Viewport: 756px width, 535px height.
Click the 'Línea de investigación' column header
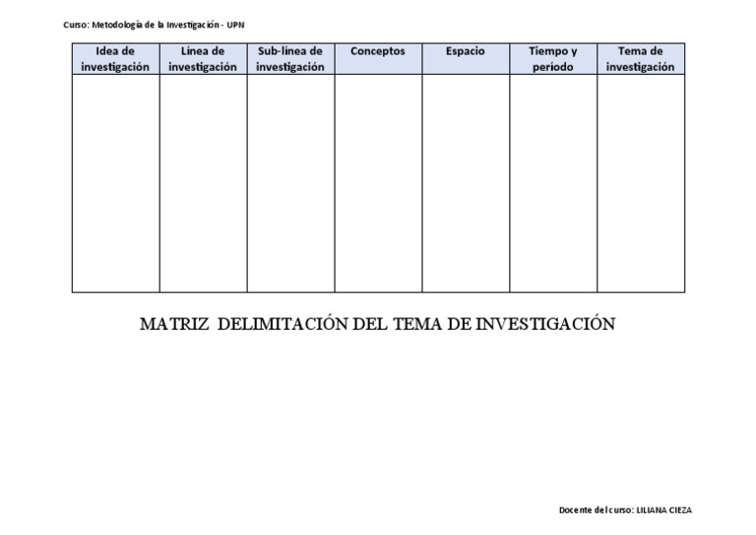(203, 59)
